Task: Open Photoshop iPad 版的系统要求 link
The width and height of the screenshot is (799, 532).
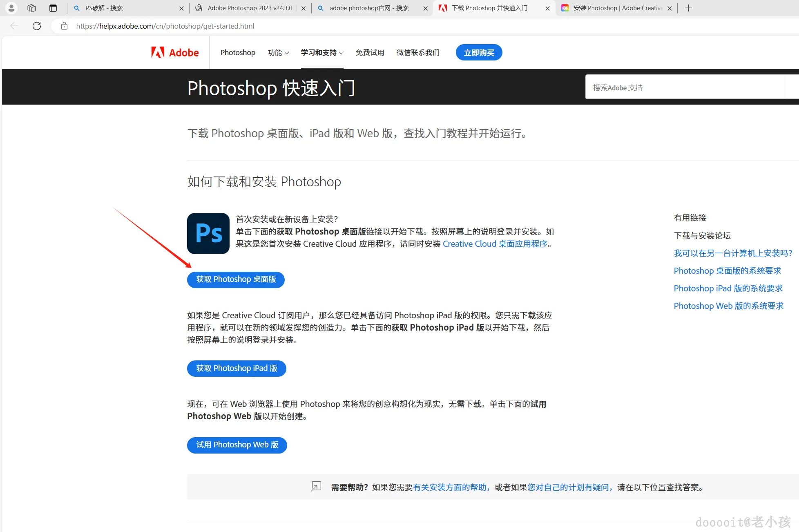Action: [x=728, y=288]
